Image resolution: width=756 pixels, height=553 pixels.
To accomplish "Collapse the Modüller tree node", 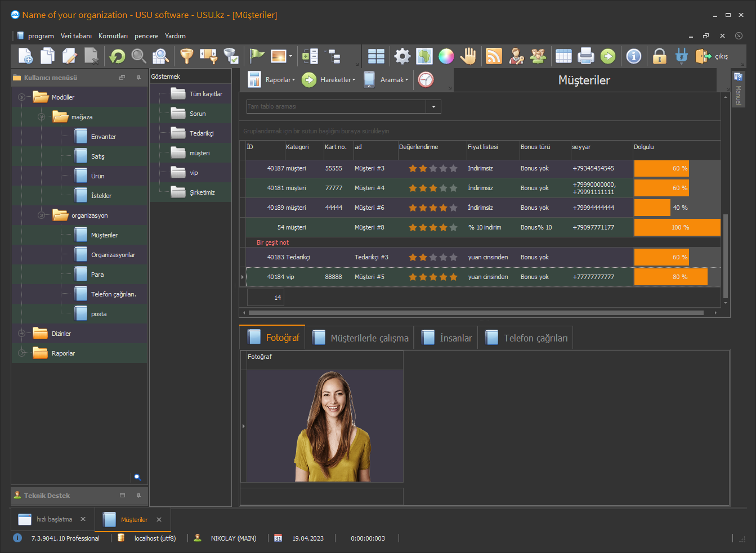I will click(x=21, y=97).
